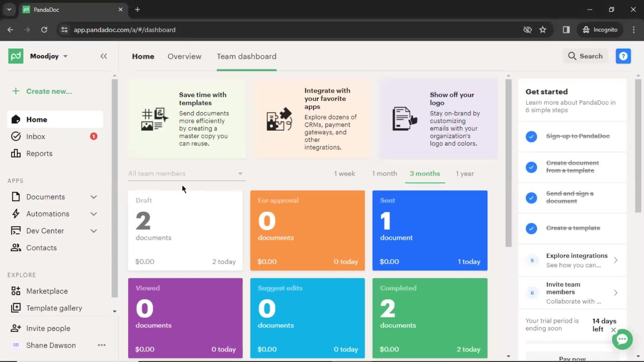Screen dimensions: 644x362
Task: Toggle the Send and sign document step
Action: [531, 197]
